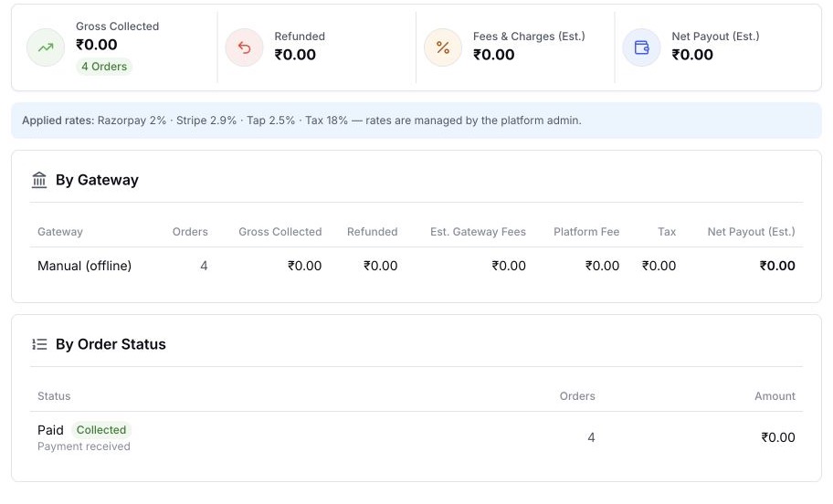Click the Net Payout (Est.) card label

[x=715, y=37]
